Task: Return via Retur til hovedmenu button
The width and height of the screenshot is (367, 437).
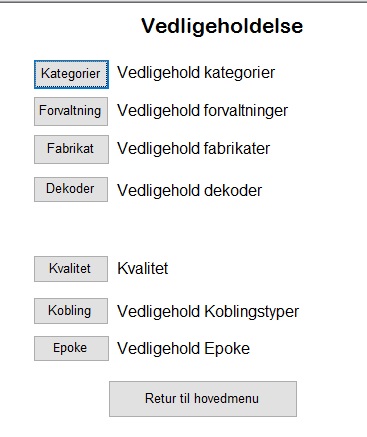Action: pyautogui.click(x=203, y=399)
